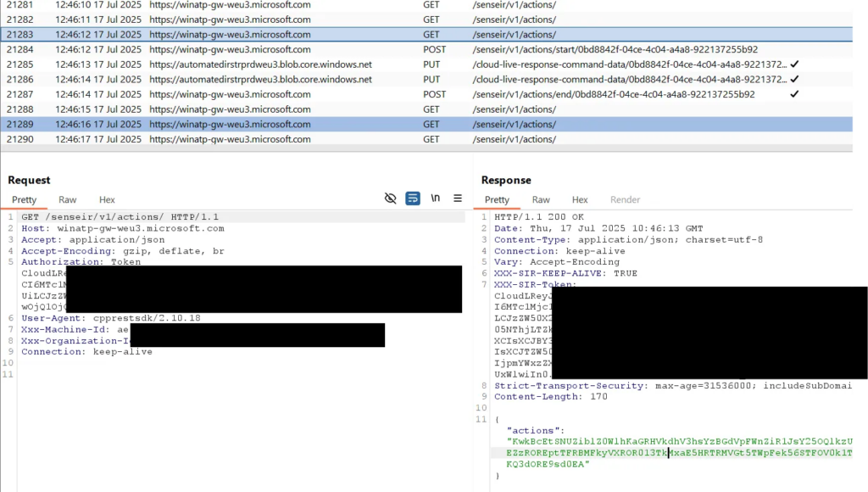Click the automatedirstrprdweu3 blob host in row 21285
The height and width of the screenshot is (492, 868).
pyautogui.click(x=260, y=64)
